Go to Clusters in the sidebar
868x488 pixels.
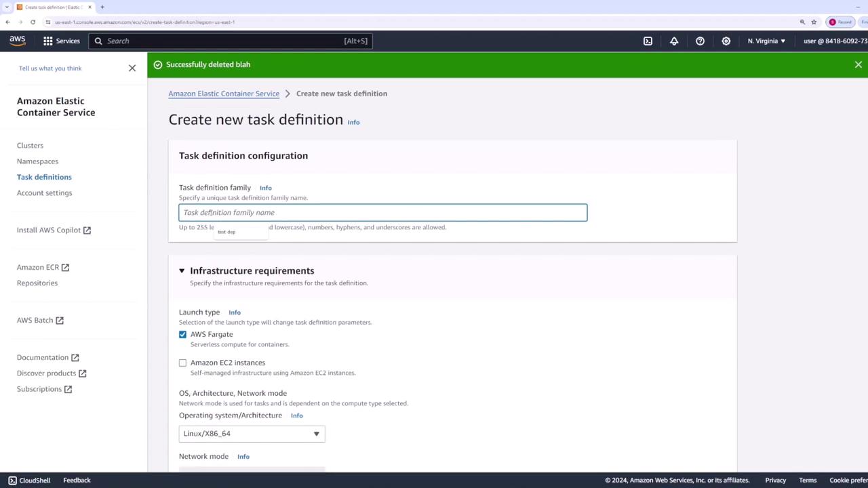pos(30,145)
